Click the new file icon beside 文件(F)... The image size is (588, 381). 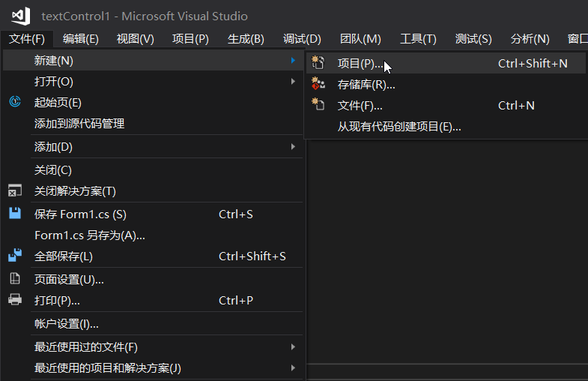(x=318, y=104)
